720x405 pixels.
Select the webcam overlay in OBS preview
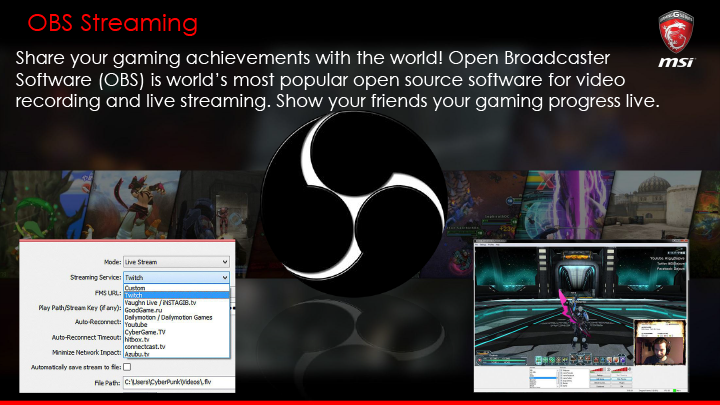click(660, 343)
